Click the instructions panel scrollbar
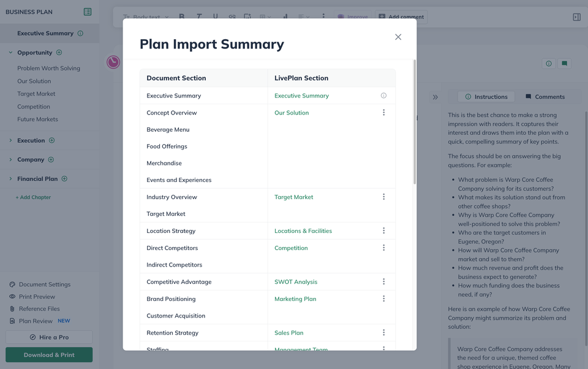Screen dimensions: 588x369 click(586, 228)
